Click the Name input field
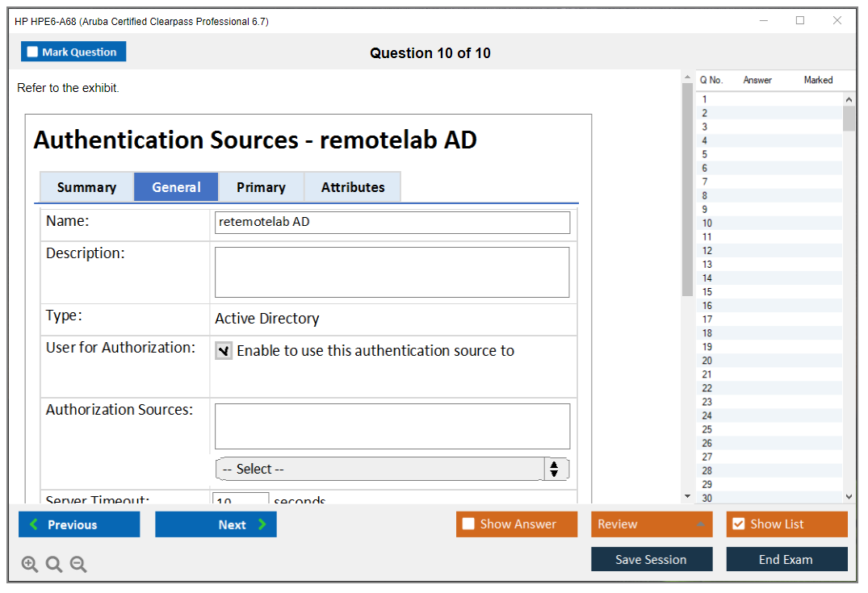The height and width of the screenshot is (593, 868). coord(392,223)
